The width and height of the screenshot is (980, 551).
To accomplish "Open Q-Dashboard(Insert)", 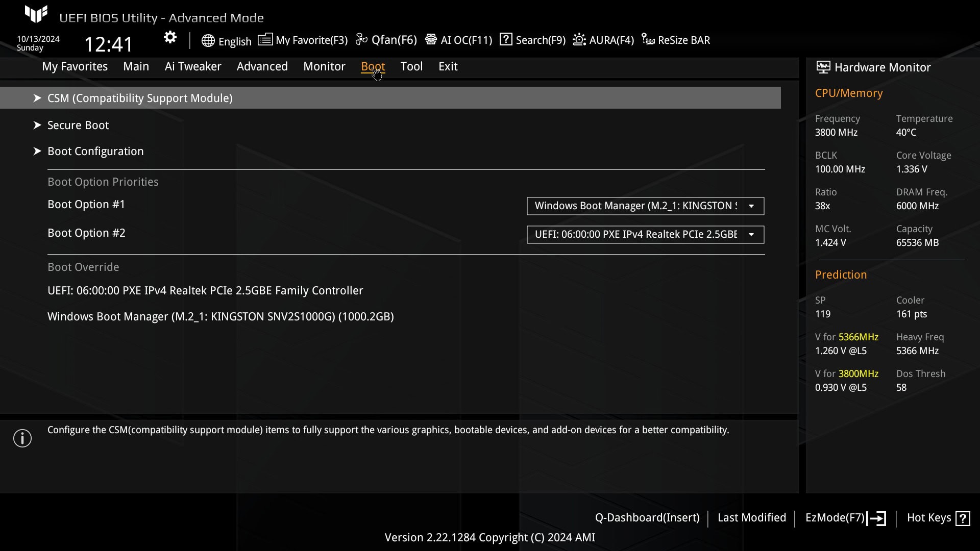I will 647,518.
